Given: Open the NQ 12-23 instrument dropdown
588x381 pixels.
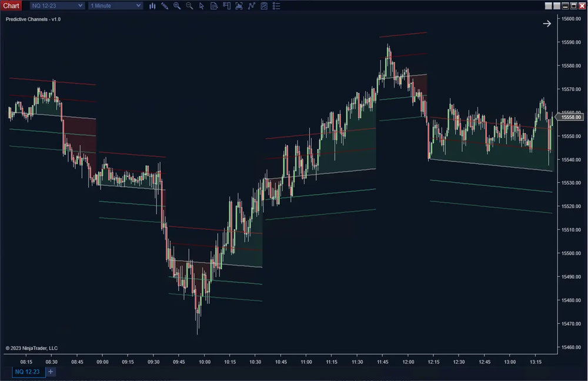Looking at the screenshot, I should pos(57,6).
